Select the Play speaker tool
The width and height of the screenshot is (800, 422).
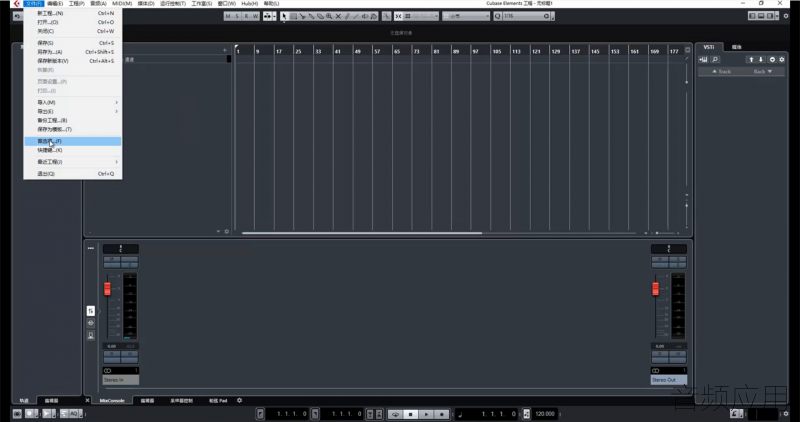pyautogui.click(x=365, y=16)
